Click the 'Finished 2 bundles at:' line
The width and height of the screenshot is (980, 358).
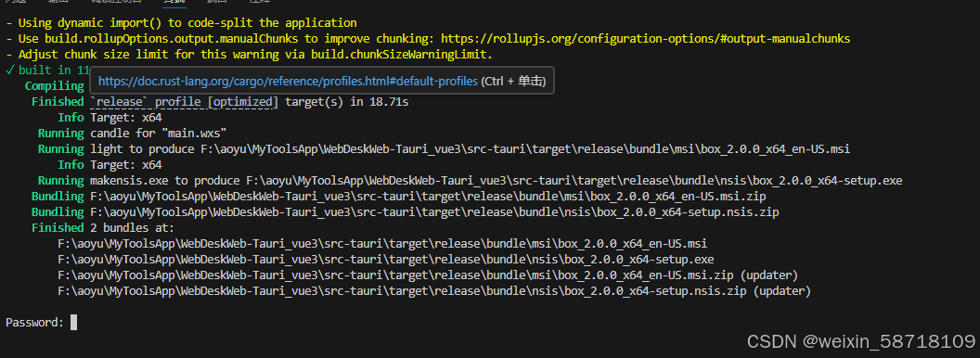coord(103,228)
